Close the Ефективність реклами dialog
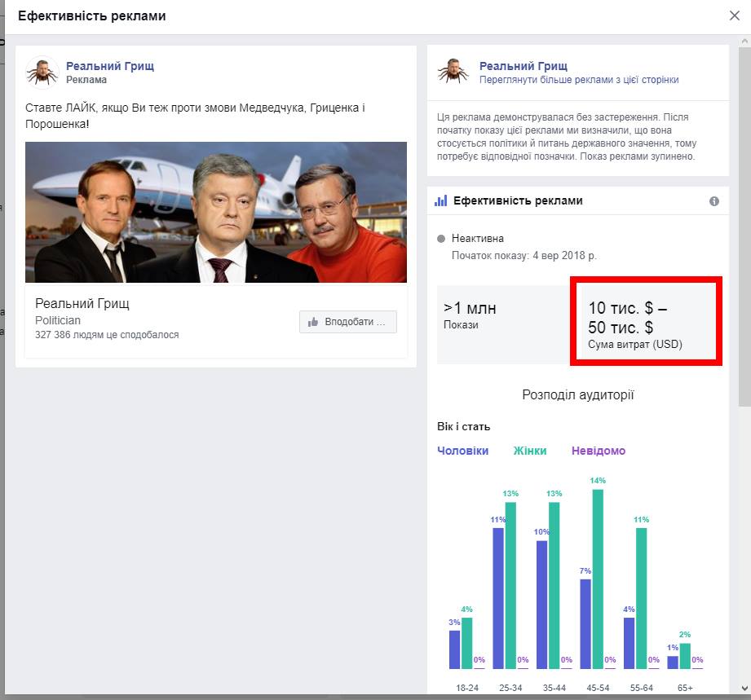The height and width of the screenshot is (700, 751). coord(734,15)
